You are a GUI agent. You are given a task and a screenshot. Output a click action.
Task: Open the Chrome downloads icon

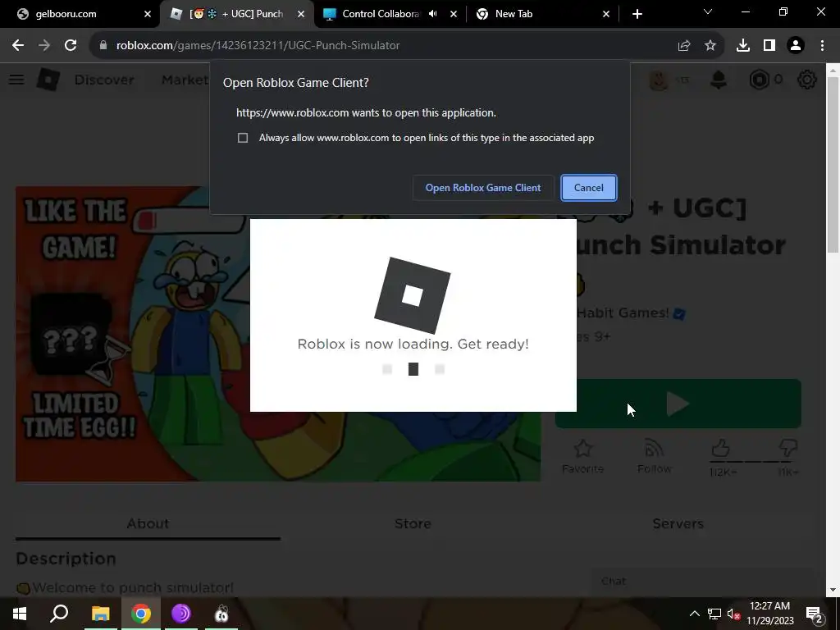(x=743, y=46)
